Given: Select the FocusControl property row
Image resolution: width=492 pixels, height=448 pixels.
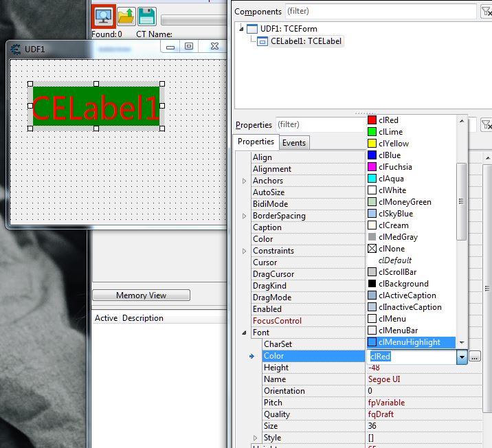Looking at the screenshot, I should 308,321.
